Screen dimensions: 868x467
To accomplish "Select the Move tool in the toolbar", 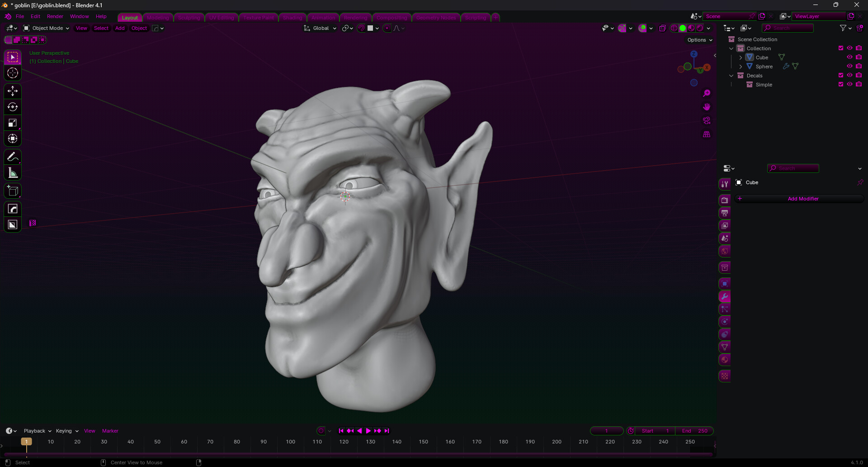I will pos(12,91).
